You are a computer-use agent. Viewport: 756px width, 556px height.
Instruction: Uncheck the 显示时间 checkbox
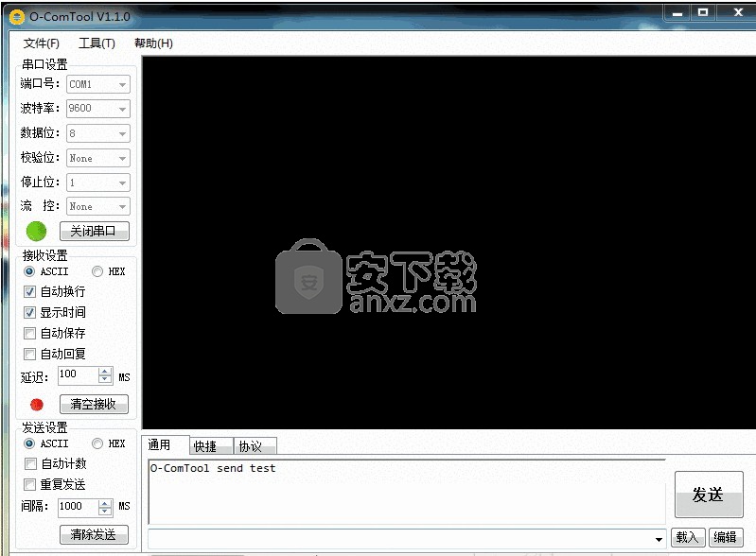(29, 312)
